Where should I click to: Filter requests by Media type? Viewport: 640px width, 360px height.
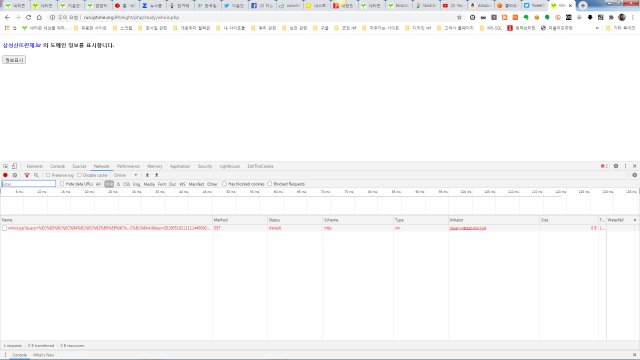pos(149,184)
